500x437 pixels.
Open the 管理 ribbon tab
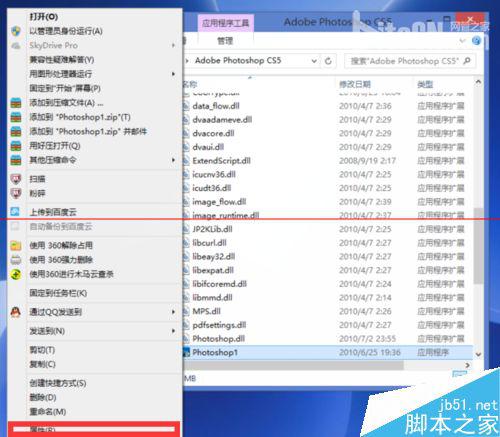(x=225, y=41)
